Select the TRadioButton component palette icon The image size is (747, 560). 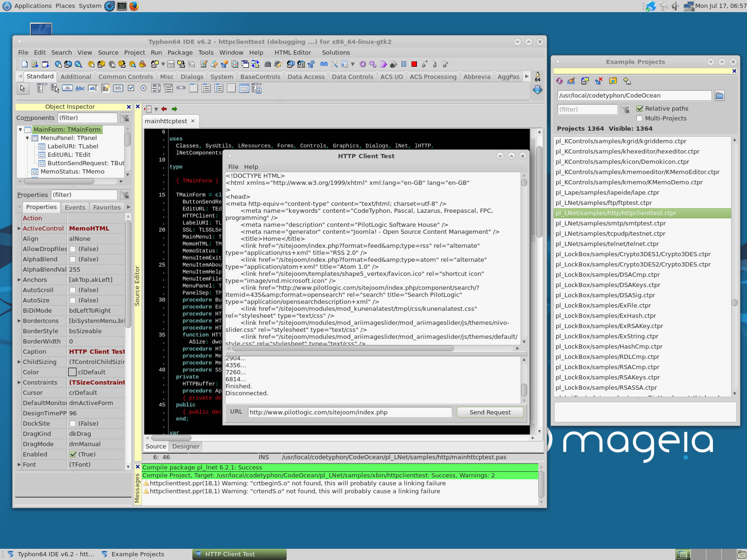pyautogui.click(x=143, y=88)
